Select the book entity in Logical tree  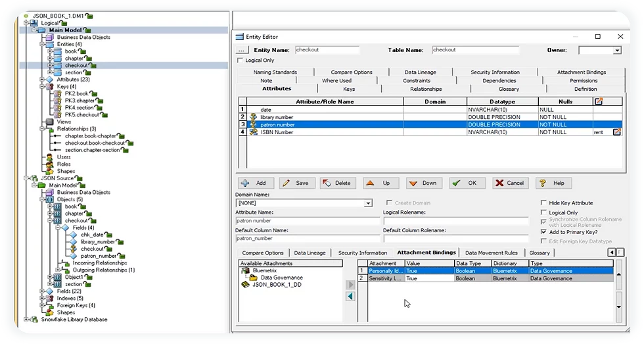click(71, 51)
